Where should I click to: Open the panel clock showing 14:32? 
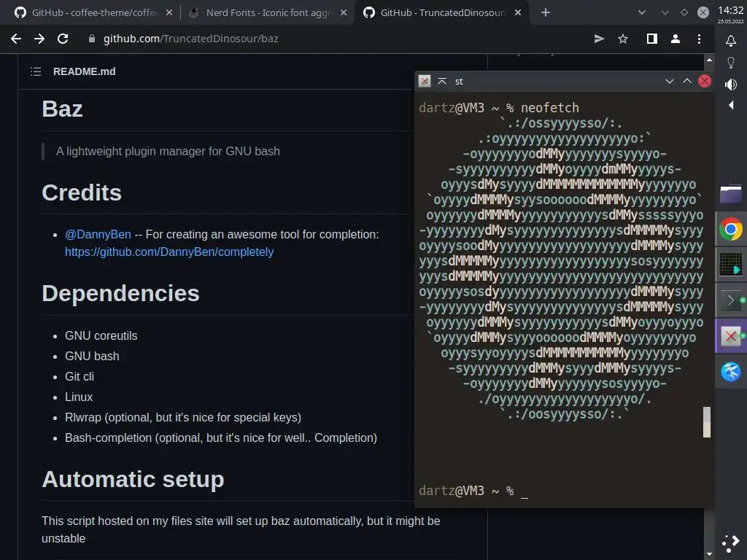(731, 15)
